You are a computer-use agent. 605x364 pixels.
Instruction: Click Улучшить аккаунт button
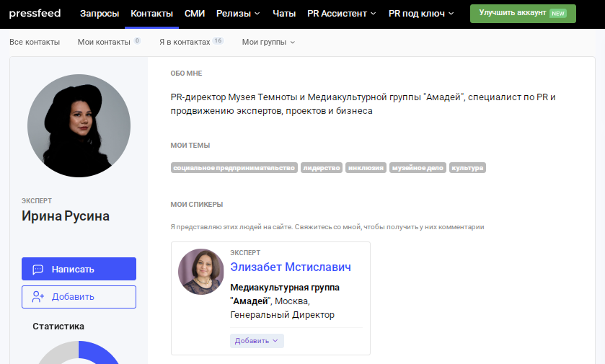point(523,14)
